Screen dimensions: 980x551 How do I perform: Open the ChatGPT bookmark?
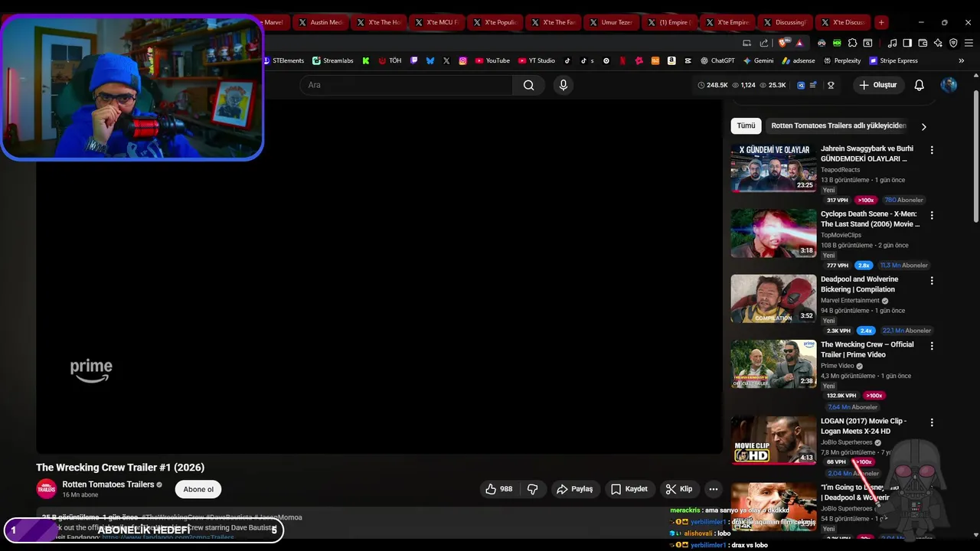coord(717,60)
